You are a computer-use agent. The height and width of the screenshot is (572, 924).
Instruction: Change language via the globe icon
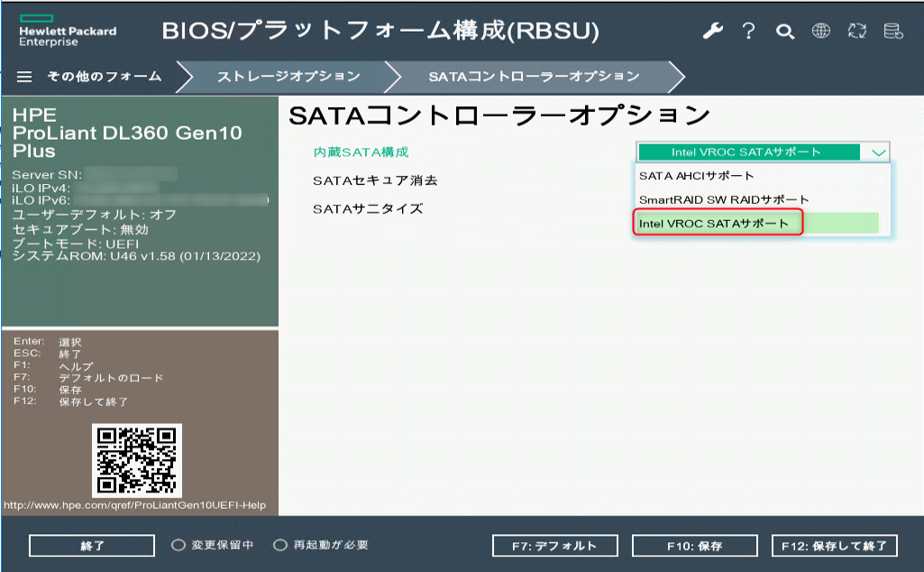819,30
